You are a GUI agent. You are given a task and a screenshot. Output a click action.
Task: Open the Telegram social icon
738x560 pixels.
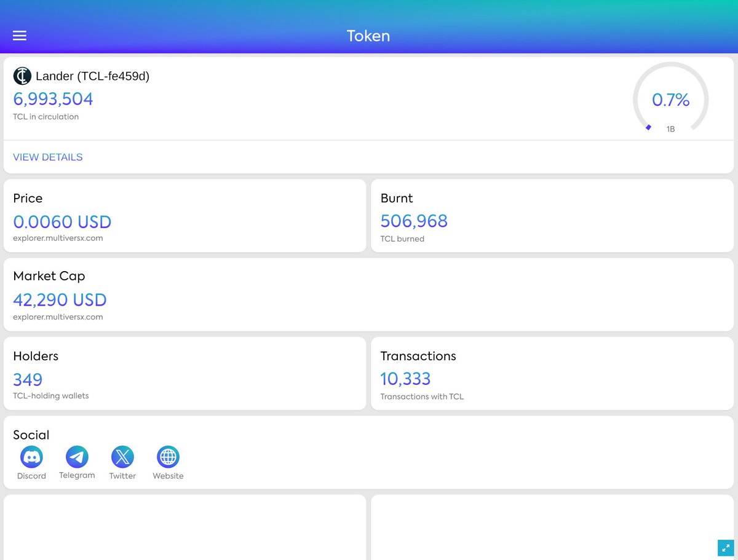[x=77, y=457]
